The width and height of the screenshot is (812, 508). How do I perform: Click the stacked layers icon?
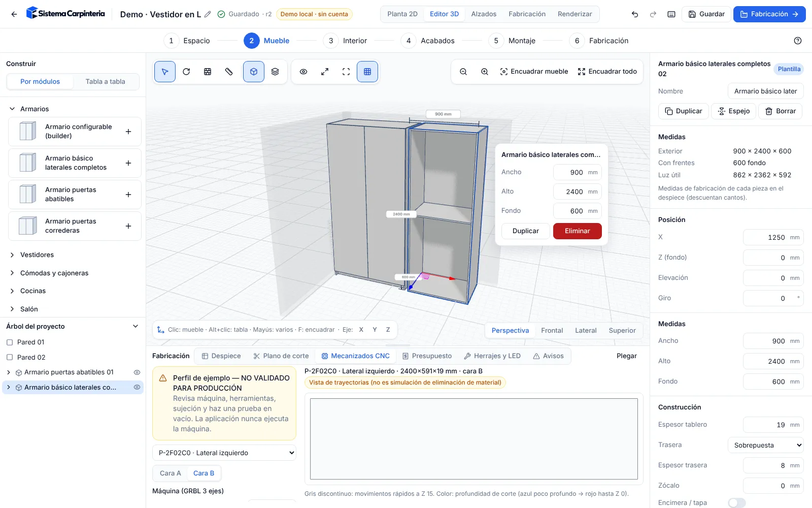pyautogui.click(x=275, y=72)
